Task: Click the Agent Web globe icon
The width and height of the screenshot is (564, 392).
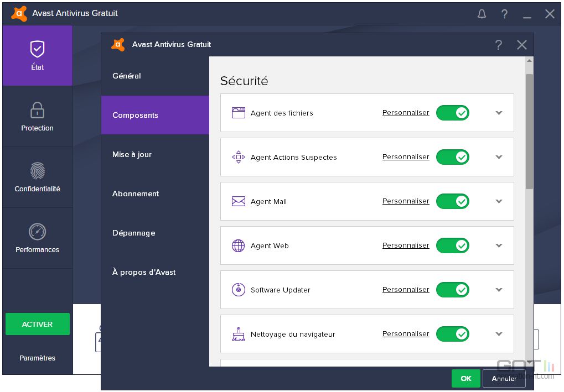Action: click(x=239, y=246)
